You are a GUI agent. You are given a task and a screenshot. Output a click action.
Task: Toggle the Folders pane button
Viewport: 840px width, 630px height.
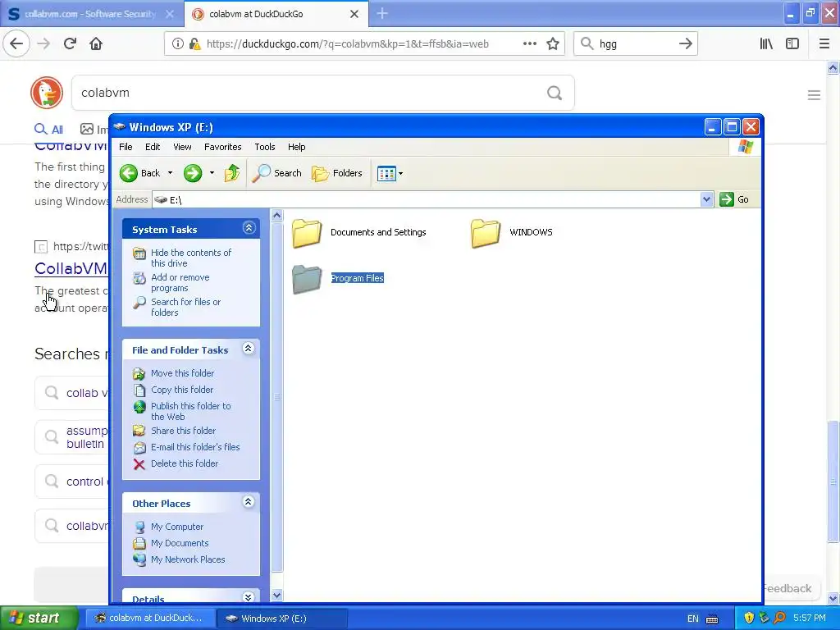[x=337, y=173]
